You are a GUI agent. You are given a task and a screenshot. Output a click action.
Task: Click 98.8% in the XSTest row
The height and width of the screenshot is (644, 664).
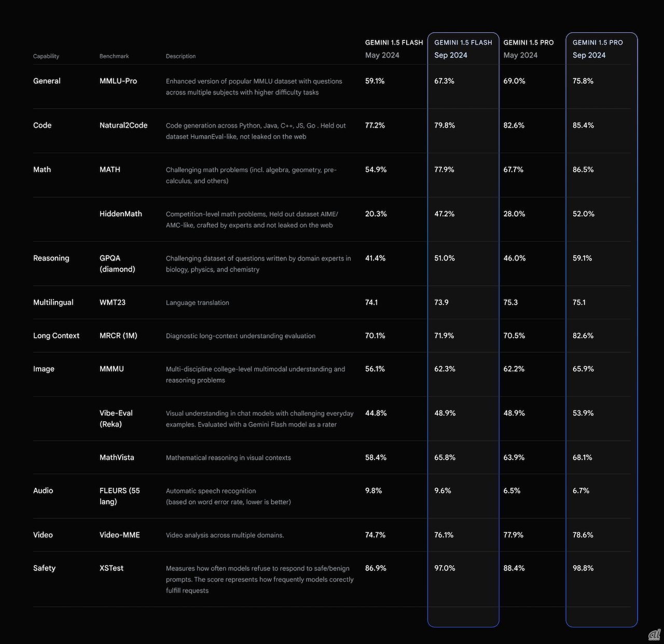tap(583, 568)
